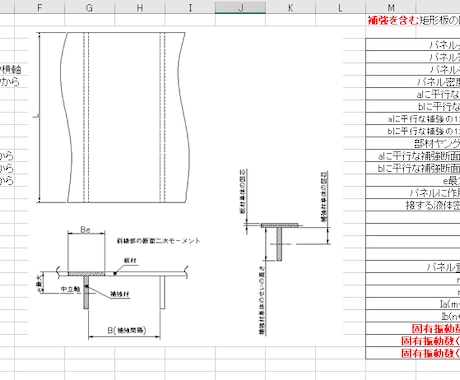
Task: Click the '部材ヤング' table cell
Action: click(413, 144)
